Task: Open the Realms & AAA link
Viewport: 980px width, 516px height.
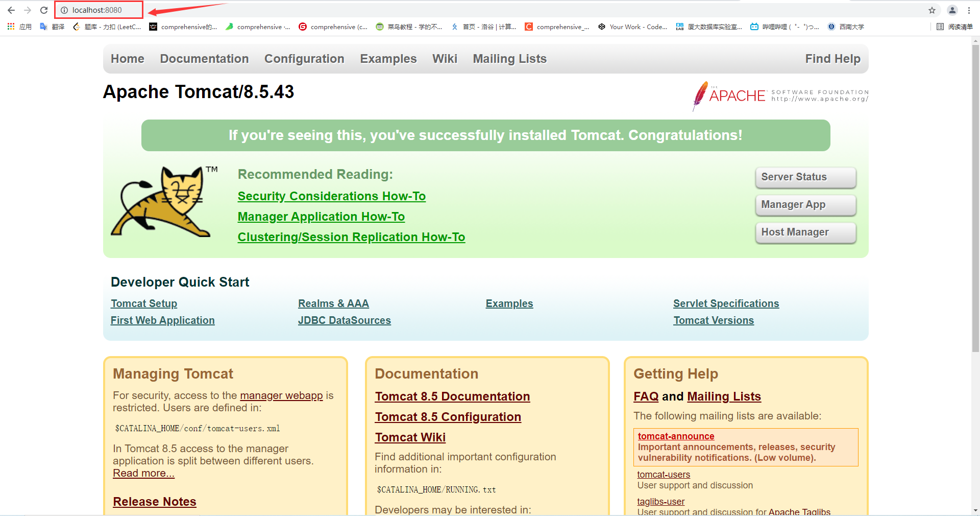Action: click(x=333, y=303)
